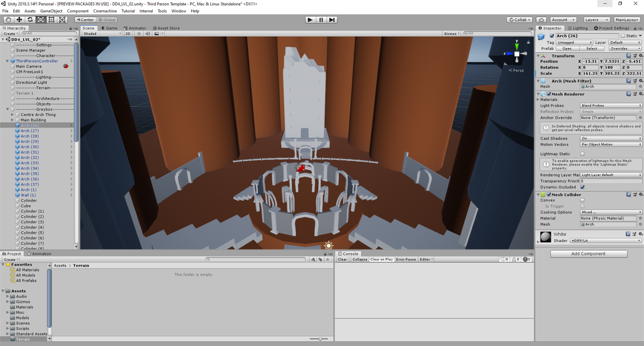Select Arch (30) in the Hierarchy
The width and height of the screenshot is (644, 346).
click(x=30, y=147)
